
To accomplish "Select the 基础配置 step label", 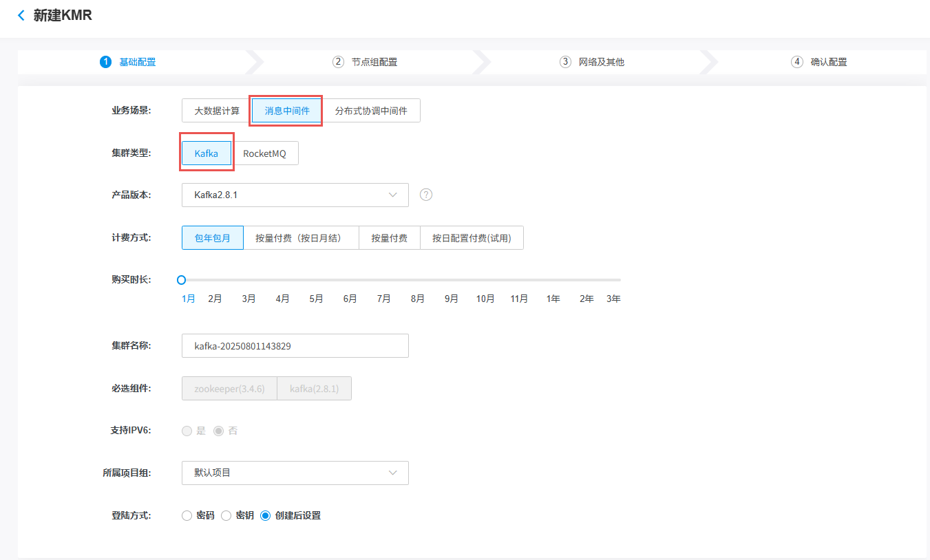I will [x=138, y=62].
